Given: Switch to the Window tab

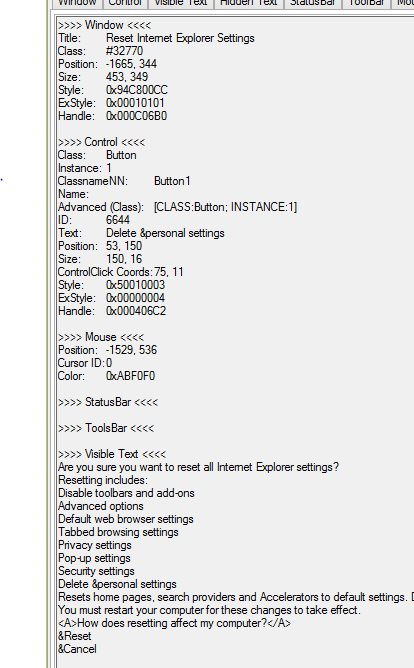Looking at the screenshot, I should [77, 3].
